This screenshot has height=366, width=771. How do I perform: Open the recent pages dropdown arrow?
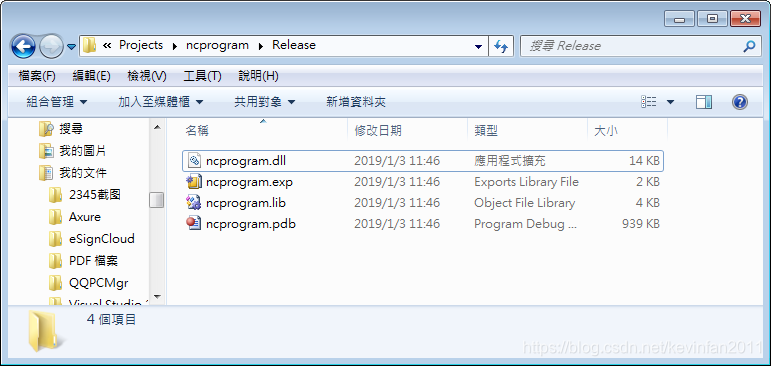point(72,47)
